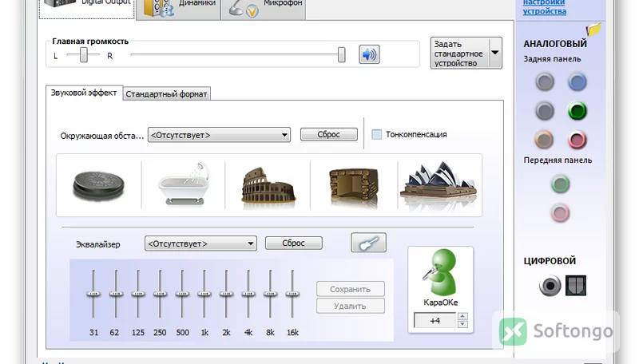Image resolution: width=639 pixels, height=364 pixels.
Task: Click the 62 Hz equalizer slider
Action: [116, 294]
